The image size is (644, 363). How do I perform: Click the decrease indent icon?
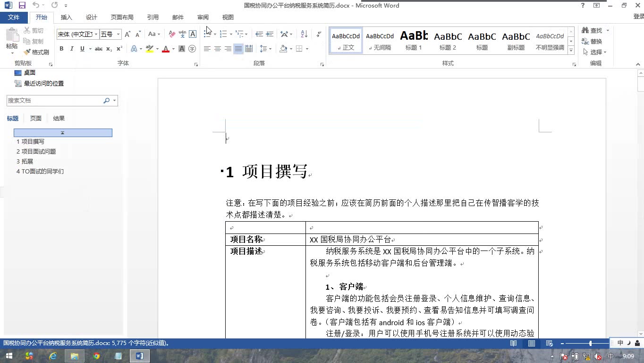259,34
